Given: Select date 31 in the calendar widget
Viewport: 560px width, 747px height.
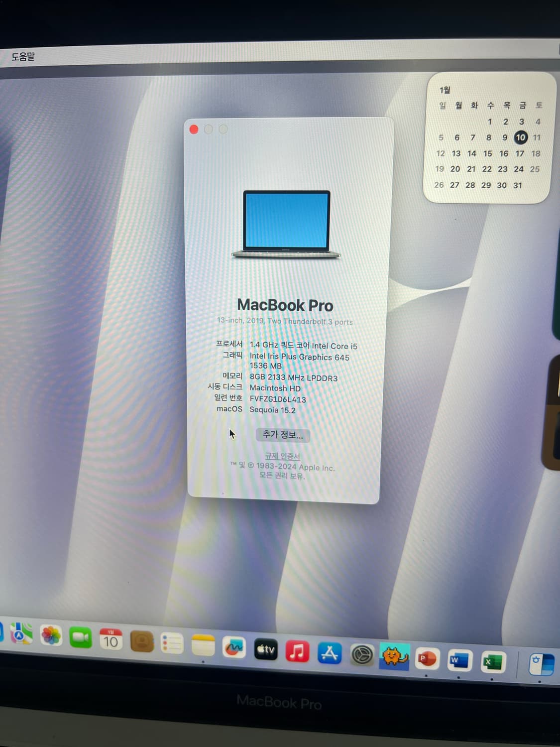Looking at the screenshot, I should [x=518, y=185].
